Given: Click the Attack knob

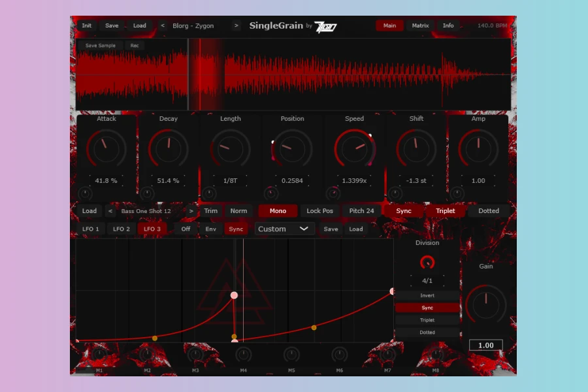Looking at the screenshot, I should tap(106, 149).
